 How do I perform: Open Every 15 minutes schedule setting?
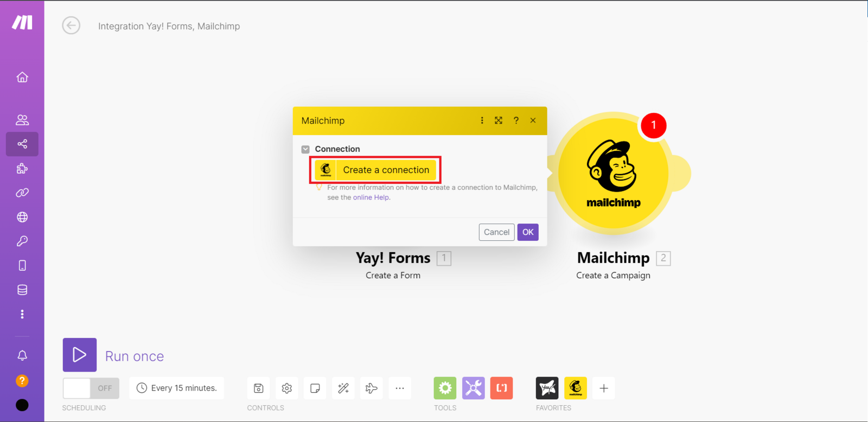(x=177, y=388)
